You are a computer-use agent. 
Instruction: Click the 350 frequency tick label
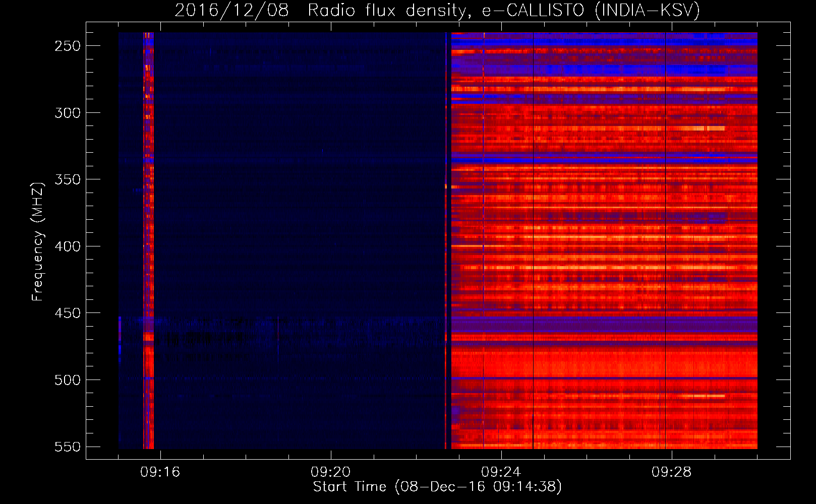[68, 179]
